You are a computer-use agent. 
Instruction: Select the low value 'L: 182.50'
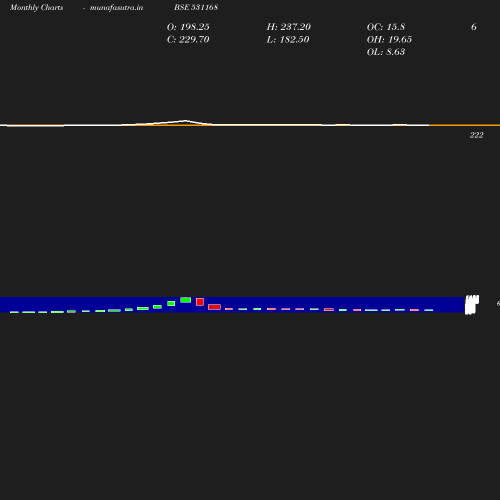(x=288, y=40)
